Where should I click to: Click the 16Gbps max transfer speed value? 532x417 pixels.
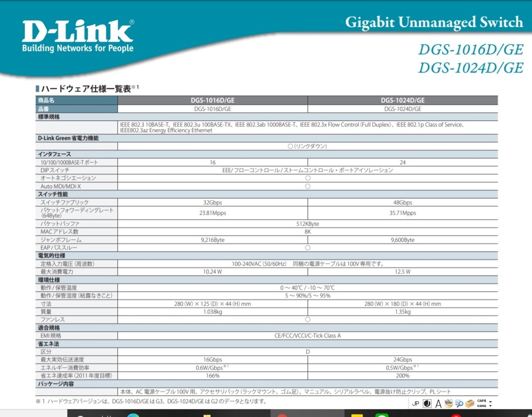212,360
